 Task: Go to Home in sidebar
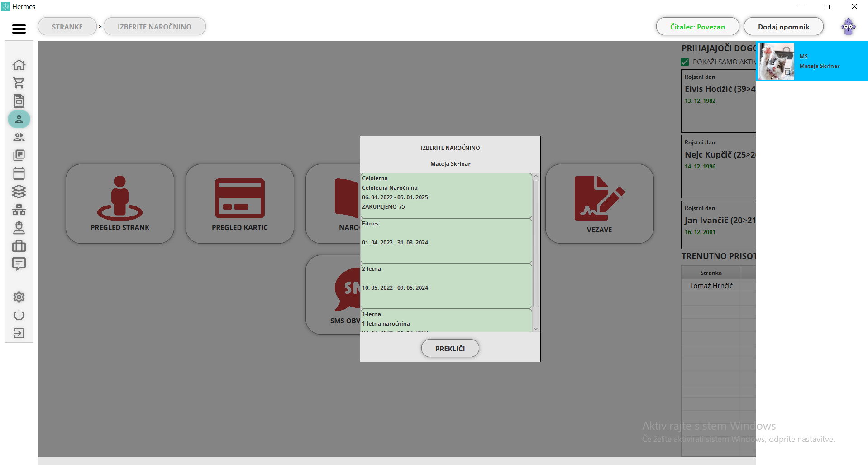pos(19,65)
